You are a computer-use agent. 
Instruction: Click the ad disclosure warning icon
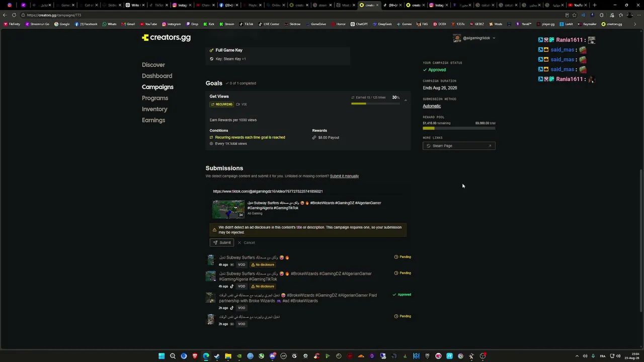tap(214, 230)
